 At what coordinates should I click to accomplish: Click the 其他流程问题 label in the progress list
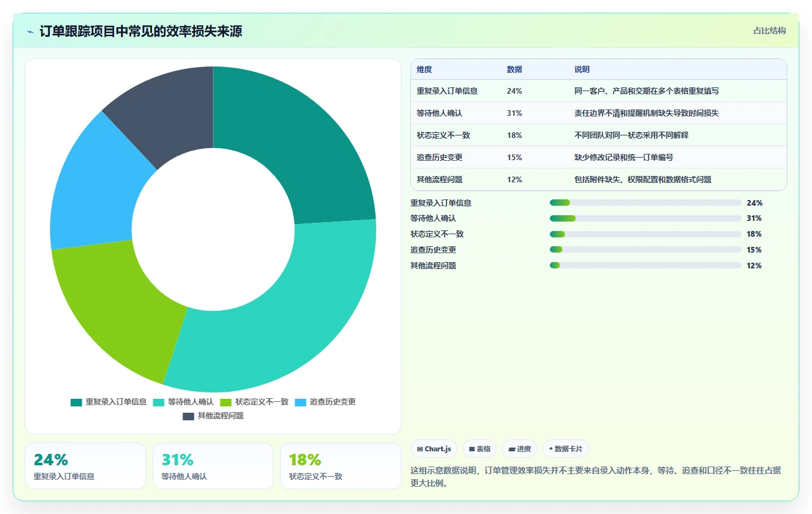[433, 266]
